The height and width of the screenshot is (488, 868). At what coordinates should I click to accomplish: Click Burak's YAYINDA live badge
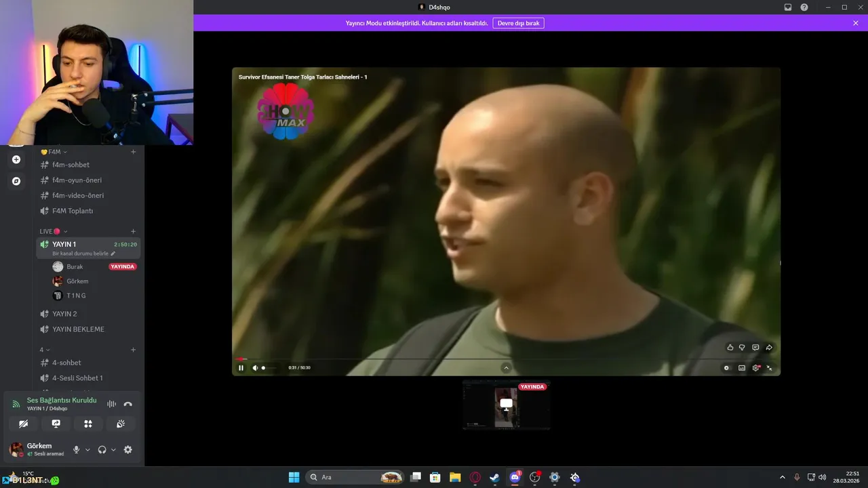click(x=123, y=267)
